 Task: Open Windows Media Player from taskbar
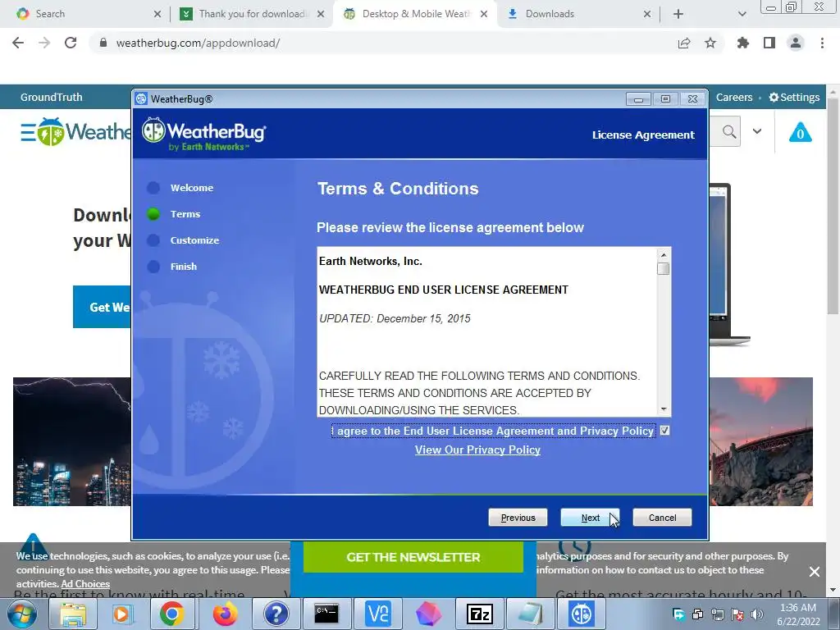(122, 614)
